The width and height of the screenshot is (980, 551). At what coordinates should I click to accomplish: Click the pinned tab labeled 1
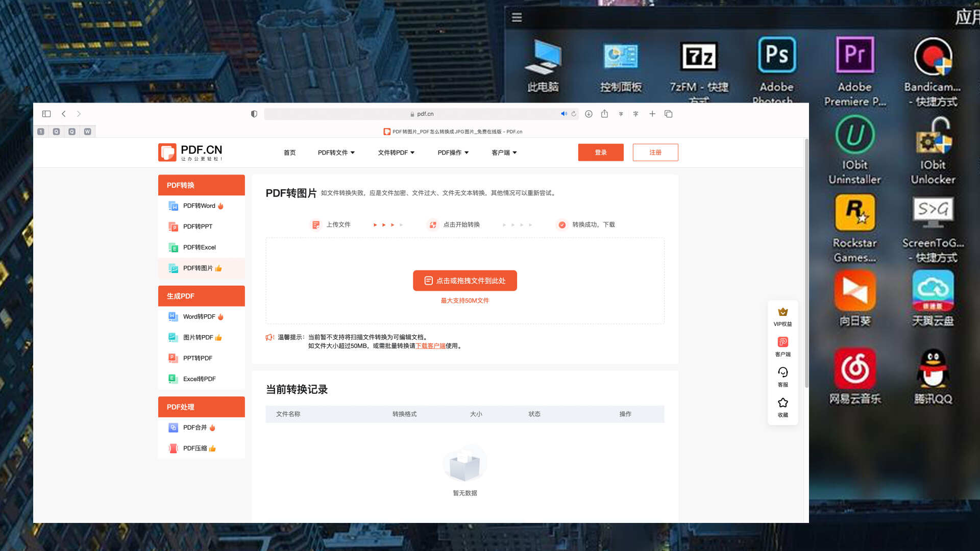pos(41,132)
